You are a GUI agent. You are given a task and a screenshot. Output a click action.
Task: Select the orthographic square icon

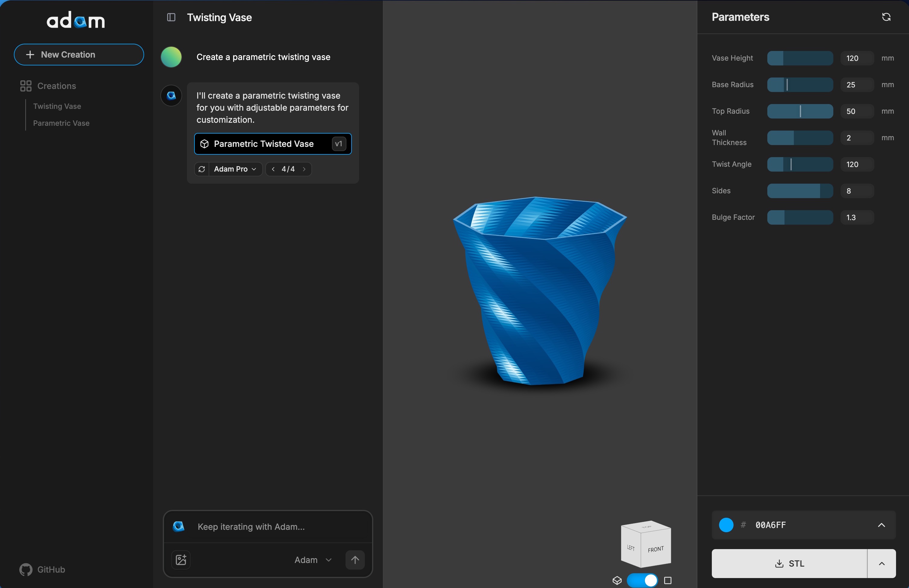point(667,580)
